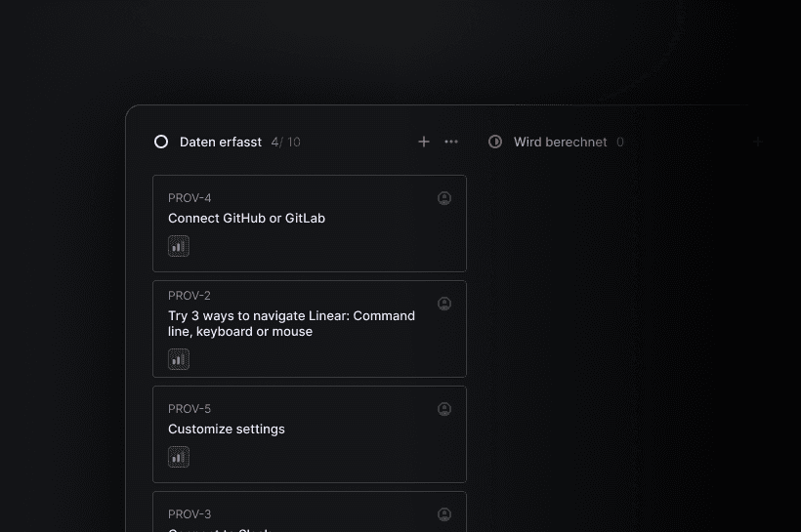Click the PROV-5 issue identifier
The width and height of the screenshot is (801, 532).
(190, 409)
